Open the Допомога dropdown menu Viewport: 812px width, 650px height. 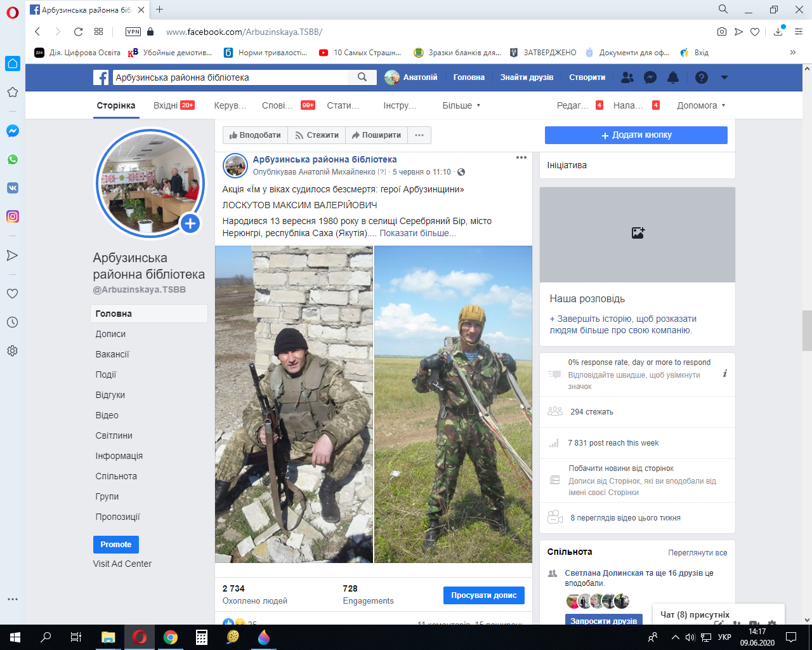700,105
